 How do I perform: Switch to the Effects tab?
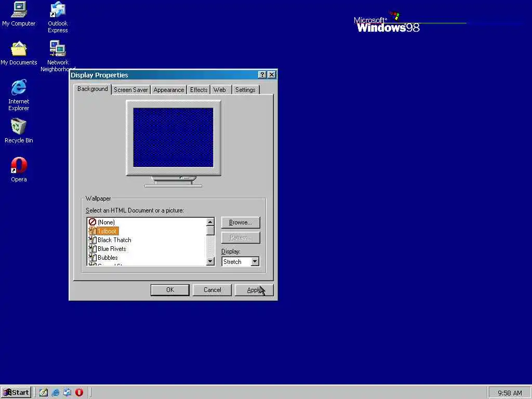click(x=198, y=90)
